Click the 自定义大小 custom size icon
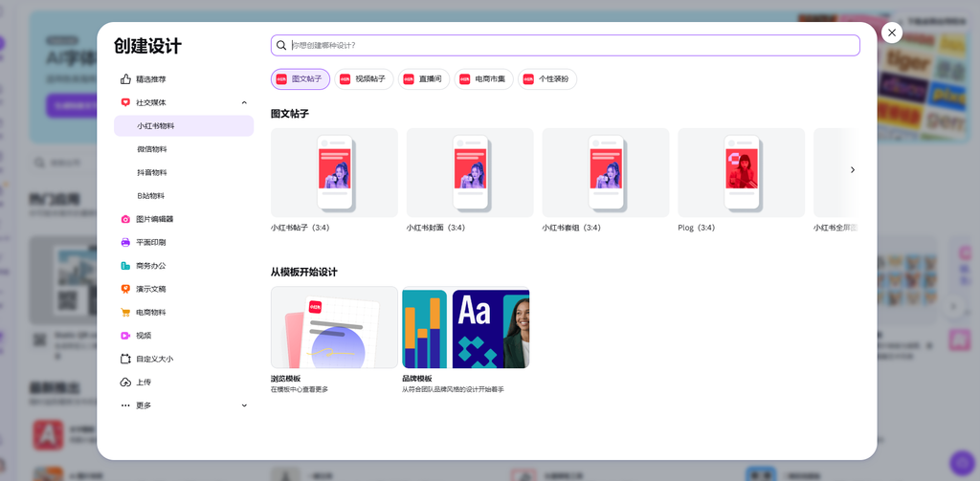This screenshot has height=481, width=980. pos(125,360)
